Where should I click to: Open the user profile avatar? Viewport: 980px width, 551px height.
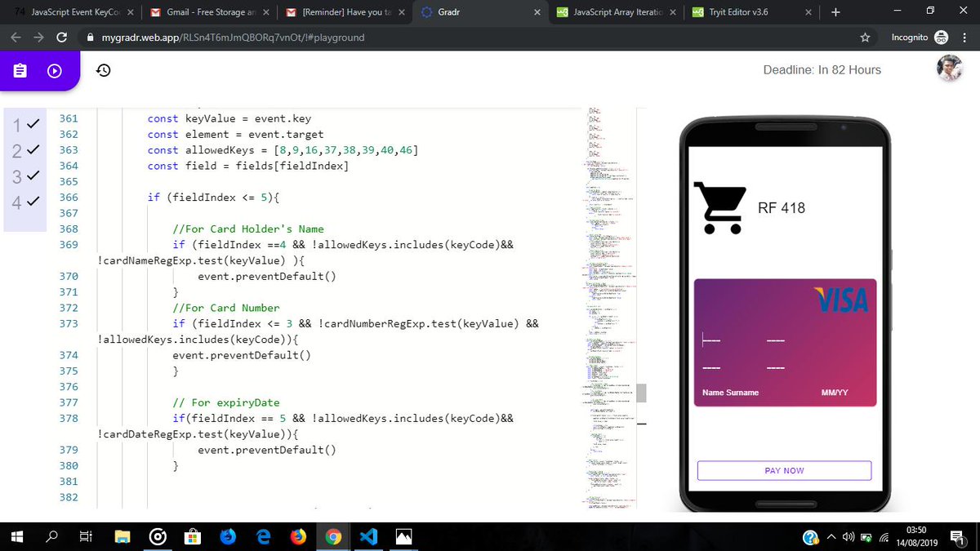950,69
